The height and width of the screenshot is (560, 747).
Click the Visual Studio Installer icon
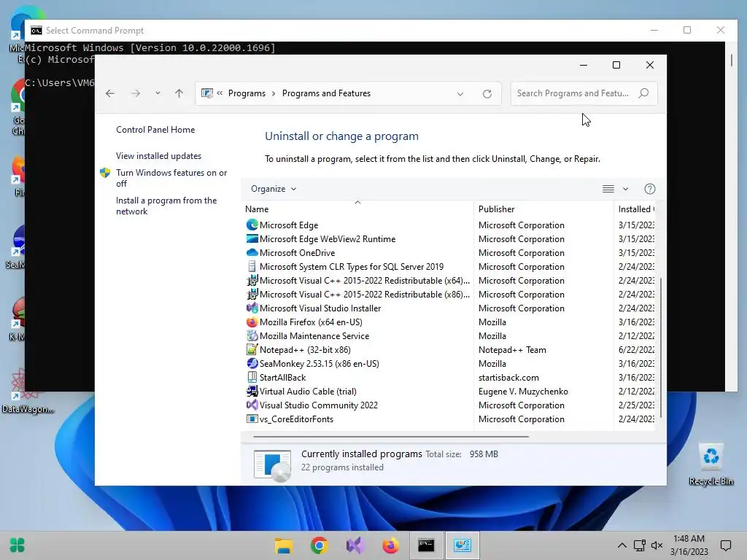252,308
